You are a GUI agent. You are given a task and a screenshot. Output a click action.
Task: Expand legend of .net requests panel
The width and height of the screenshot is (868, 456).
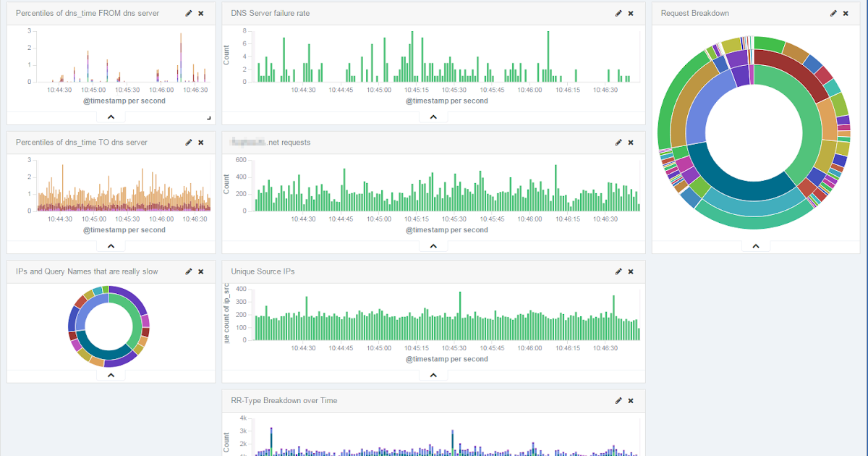coord(433,246)
